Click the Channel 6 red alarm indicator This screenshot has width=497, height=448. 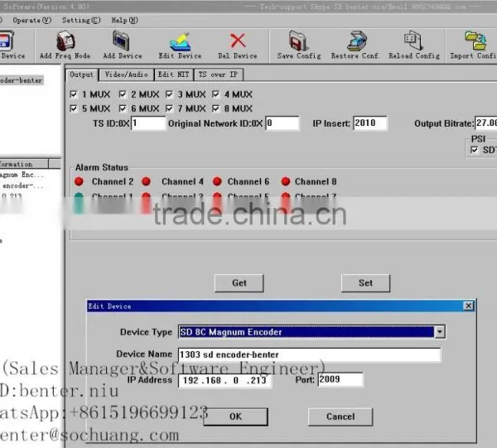tap(217, 181)
